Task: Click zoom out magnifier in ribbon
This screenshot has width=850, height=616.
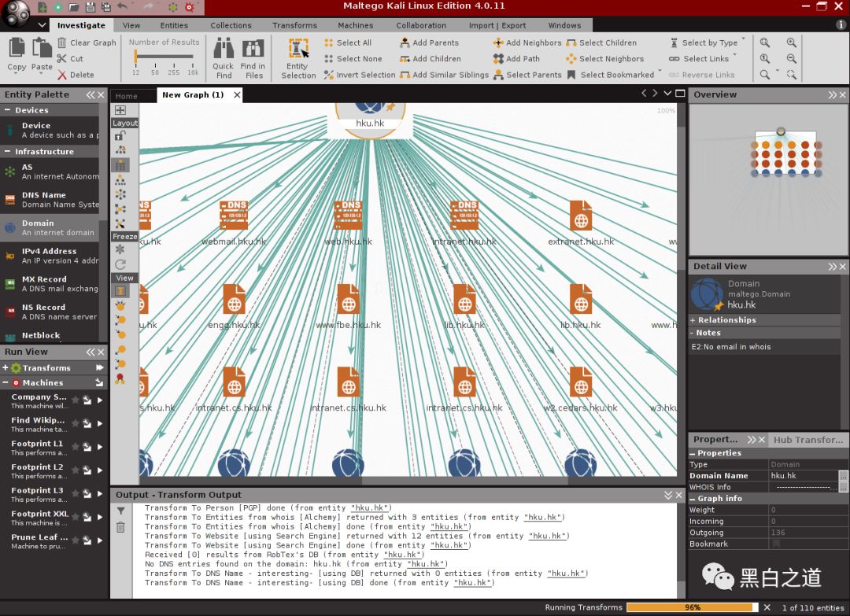Action: tap(792, 58)
